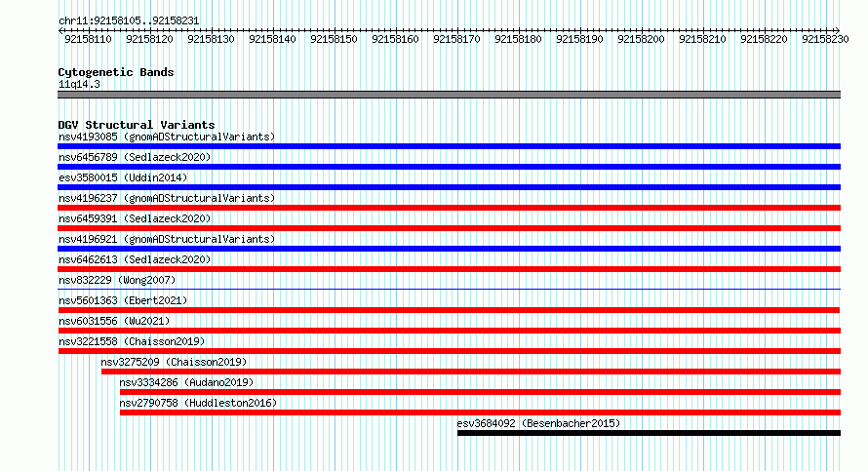Select the red bar under nsv2790758

(480, 412)
